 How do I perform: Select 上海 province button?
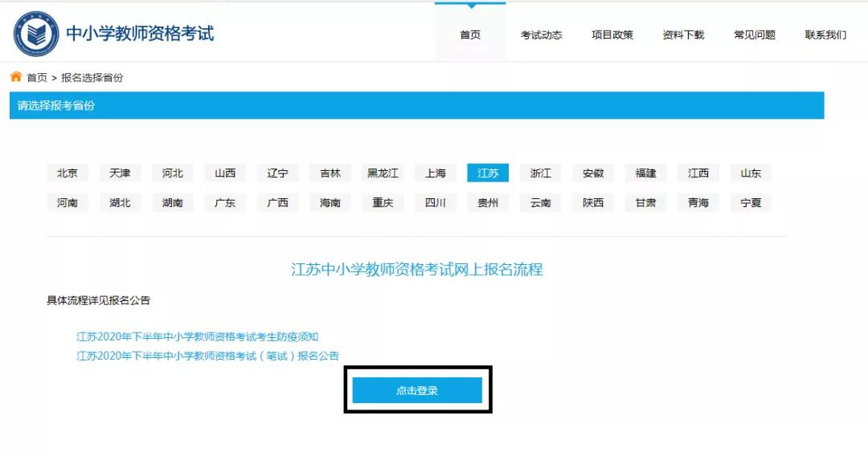click(x=436, y=173)
